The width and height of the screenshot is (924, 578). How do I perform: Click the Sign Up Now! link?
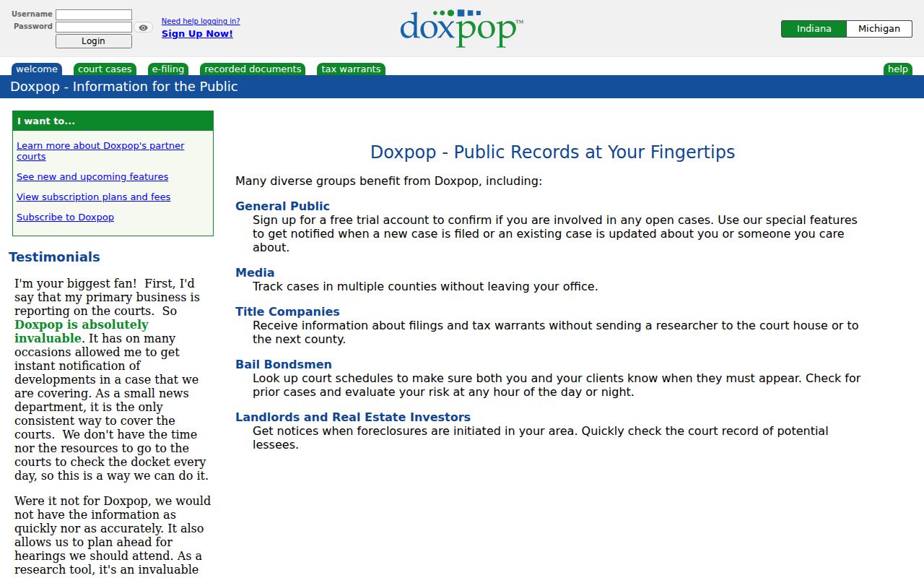coord(197,33)
